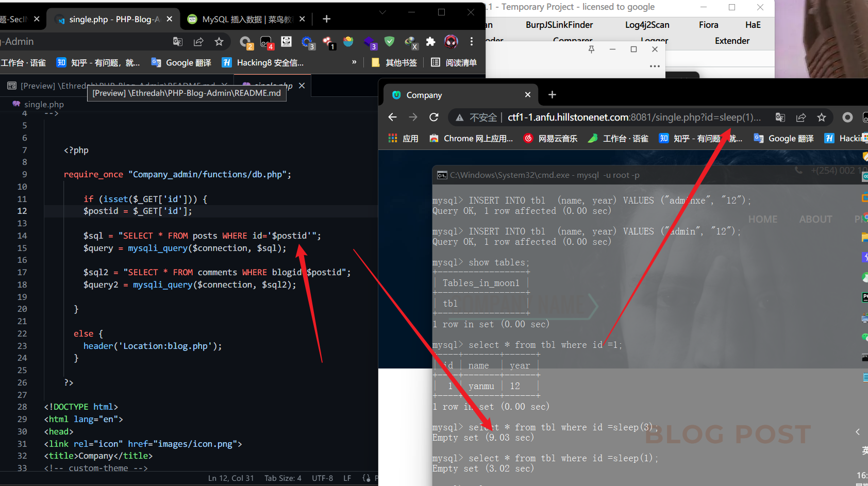Open Fiora tab in Burp window
This screenshot has height=486, width=868.
(x=709, y=25)
